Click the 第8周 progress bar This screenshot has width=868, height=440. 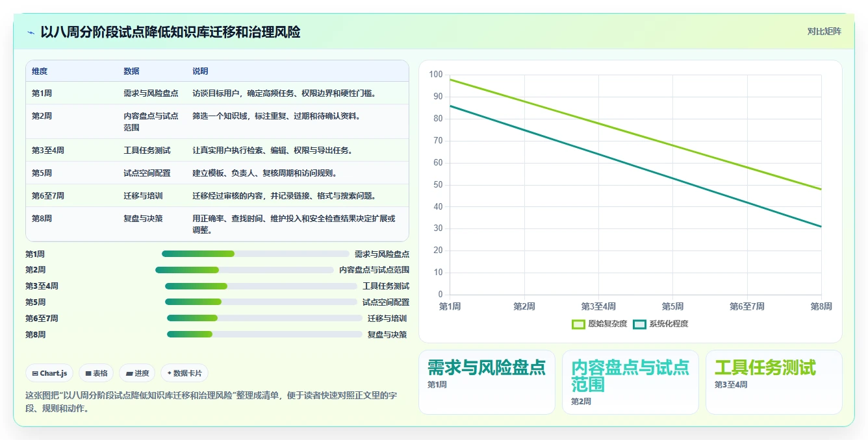click(264, 334)
